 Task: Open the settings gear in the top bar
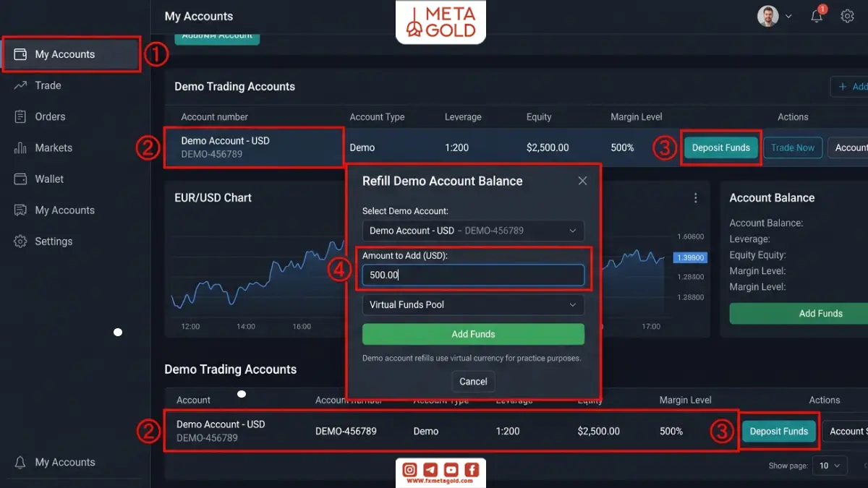[847, 16]
